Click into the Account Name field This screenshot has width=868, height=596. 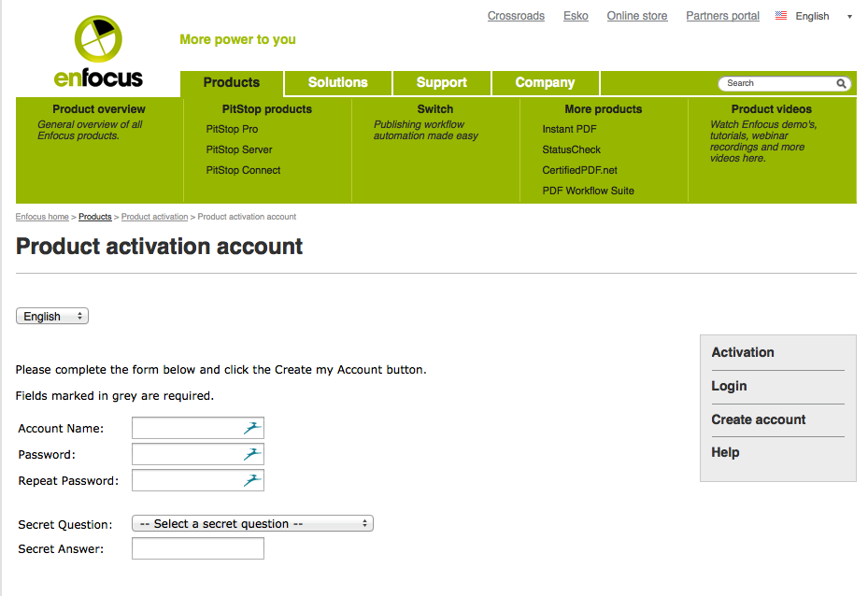click(x=198, y=428)
